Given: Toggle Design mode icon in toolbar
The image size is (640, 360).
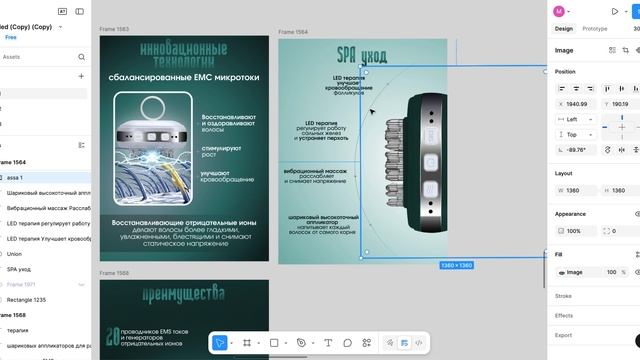Looking at the screenshot, I should pos(404,343).
